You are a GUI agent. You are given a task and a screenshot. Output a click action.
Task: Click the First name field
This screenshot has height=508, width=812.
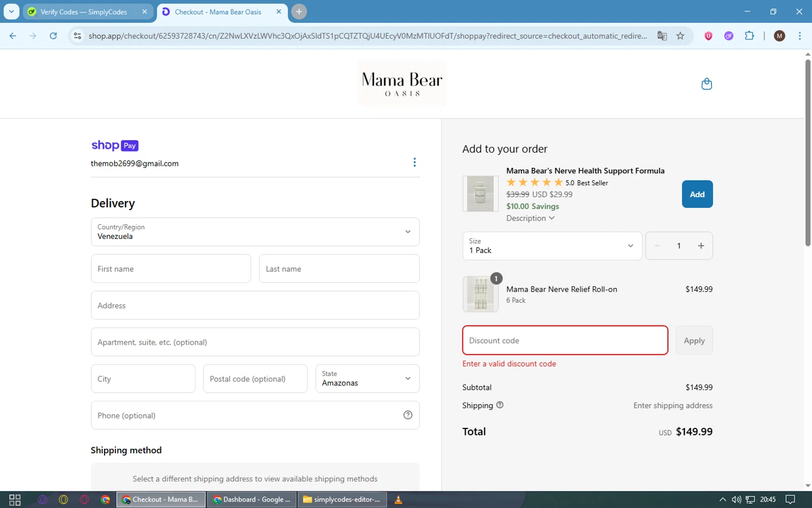(171, 269)
